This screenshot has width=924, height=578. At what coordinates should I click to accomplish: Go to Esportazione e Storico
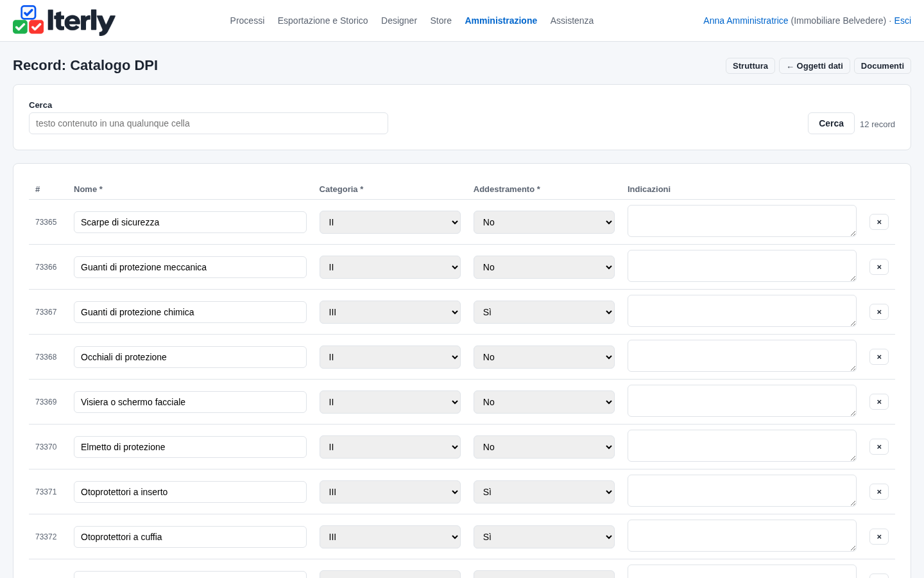click(323, 21)
